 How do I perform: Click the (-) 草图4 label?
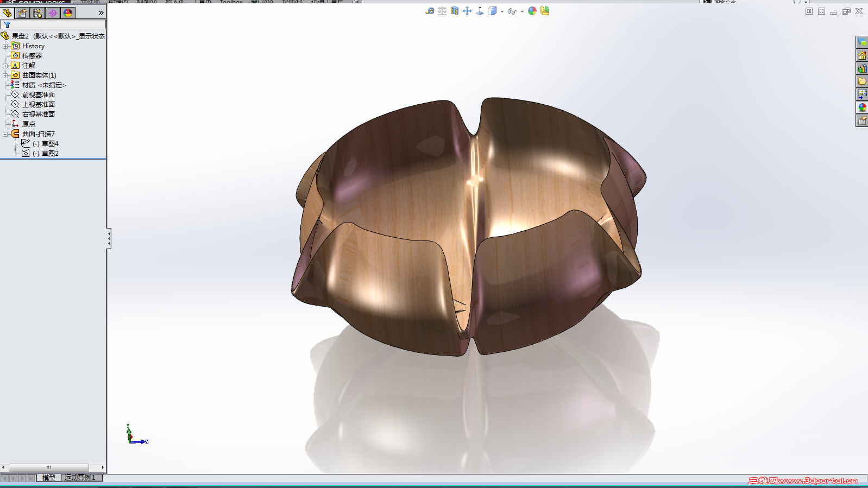pyautogui.click(x=46, y=144)
